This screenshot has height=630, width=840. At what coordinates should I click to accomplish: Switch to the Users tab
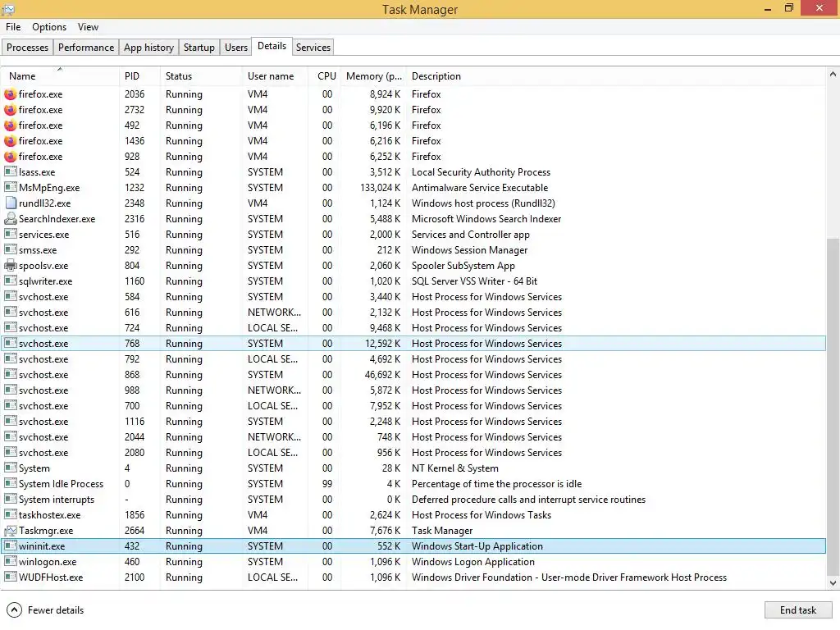[x=235, y=47]
